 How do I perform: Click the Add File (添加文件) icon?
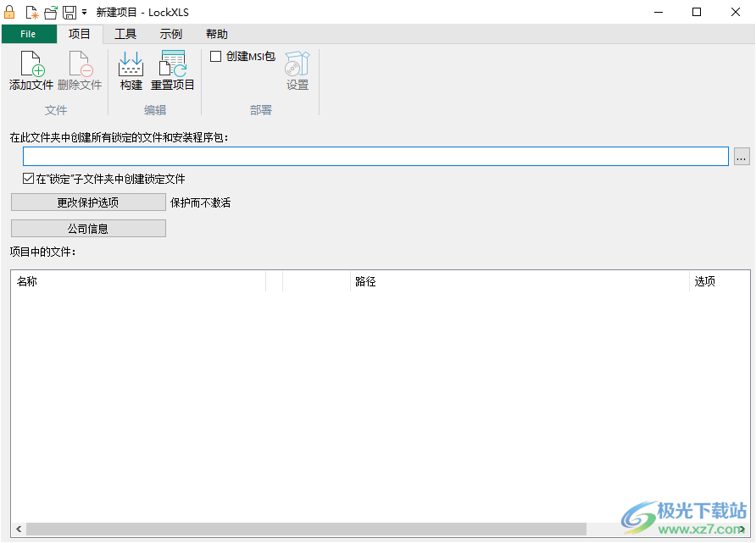tap(32, 64)
